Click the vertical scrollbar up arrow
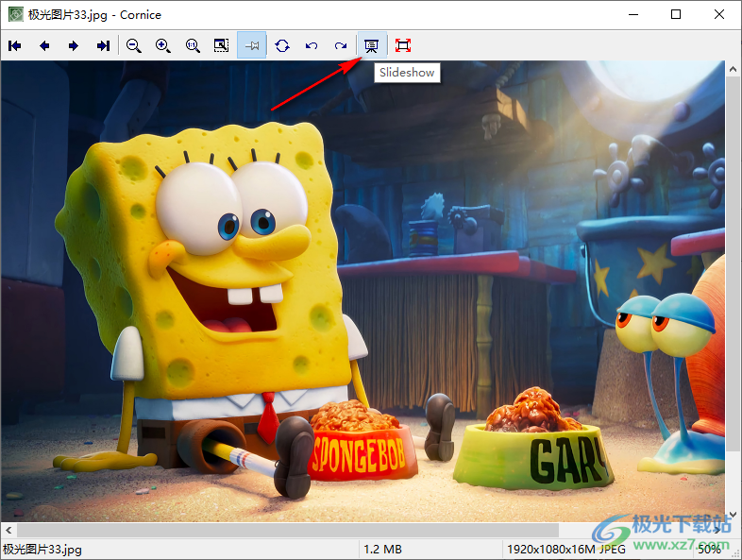Viewport: 742px width, 560px height. [x=733, y=69]
